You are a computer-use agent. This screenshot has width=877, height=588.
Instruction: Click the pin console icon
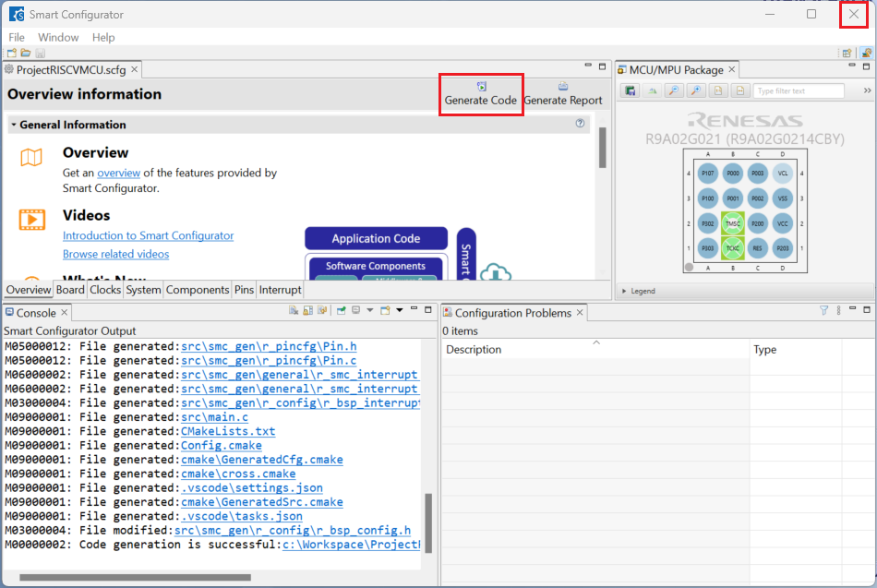[342, 310]
